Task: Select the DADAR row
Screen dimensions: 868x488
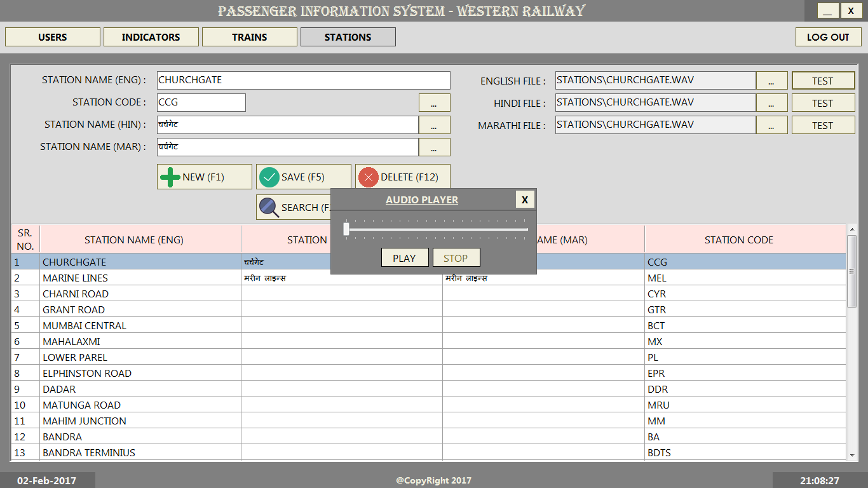Action: point(429,389)
